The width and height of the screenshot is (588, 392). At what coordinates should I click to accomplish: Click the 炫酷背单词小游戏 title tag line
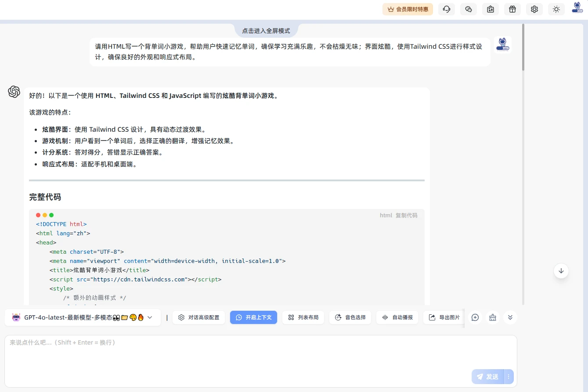(99, 270)
